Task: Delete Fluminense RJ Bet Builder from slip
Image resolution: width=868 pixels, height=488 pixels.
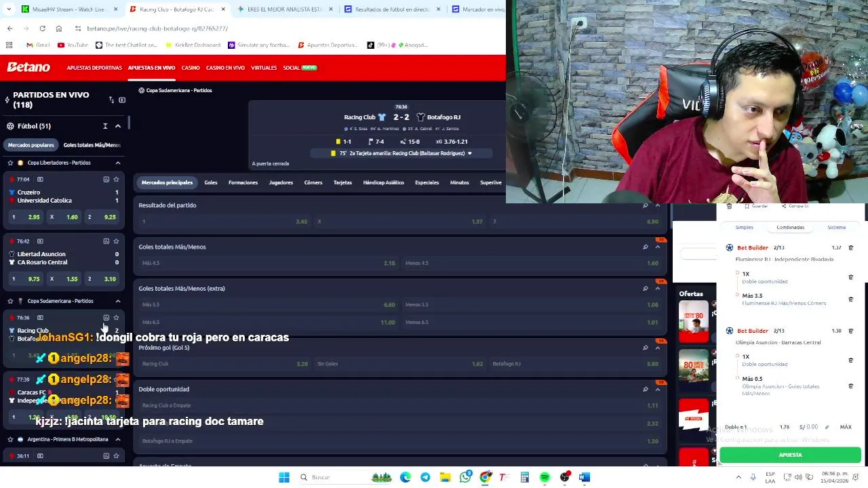Action: pos(850,248)
